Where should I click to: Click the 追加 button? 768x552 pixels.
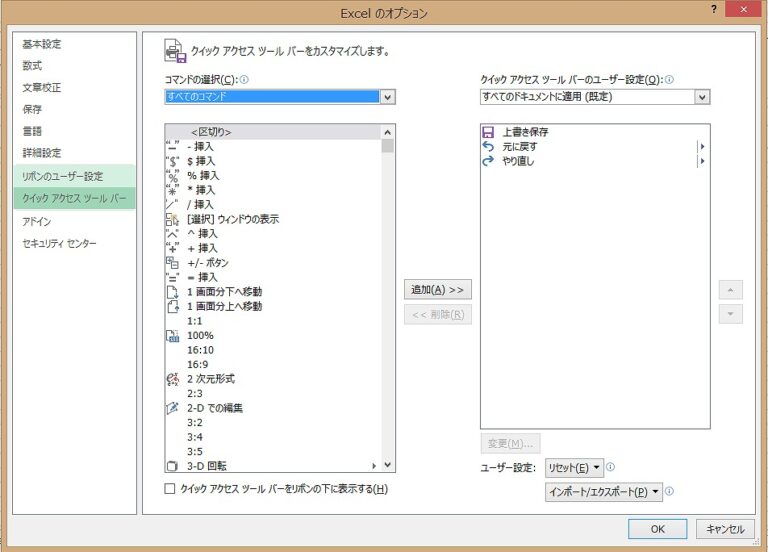point(438,290)
